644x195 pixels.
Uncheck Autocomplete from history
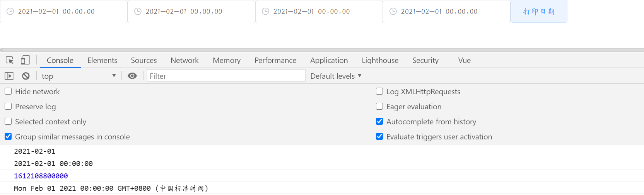379,121
